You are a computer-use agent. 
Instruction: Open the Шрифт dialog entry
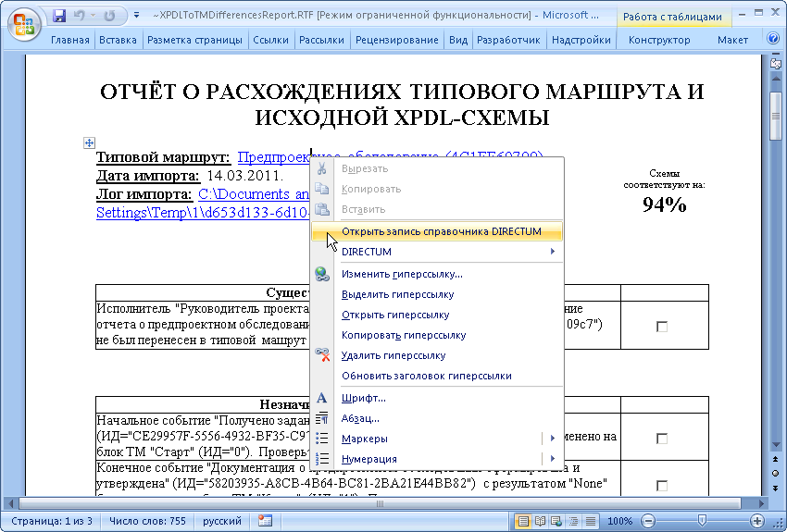pyautogui.click(x=437, y=398)
